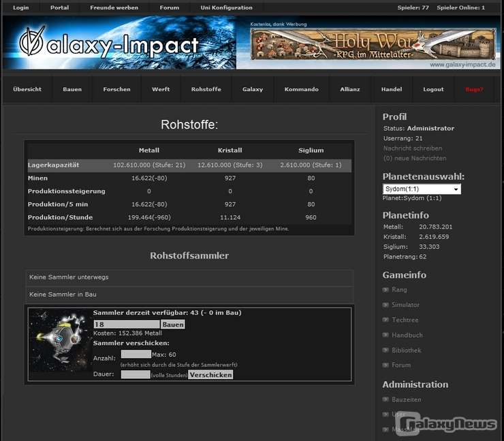504x441 pixels.
Task: Open Bibliothek in Gameinfo
Action: tap(407, 350)
